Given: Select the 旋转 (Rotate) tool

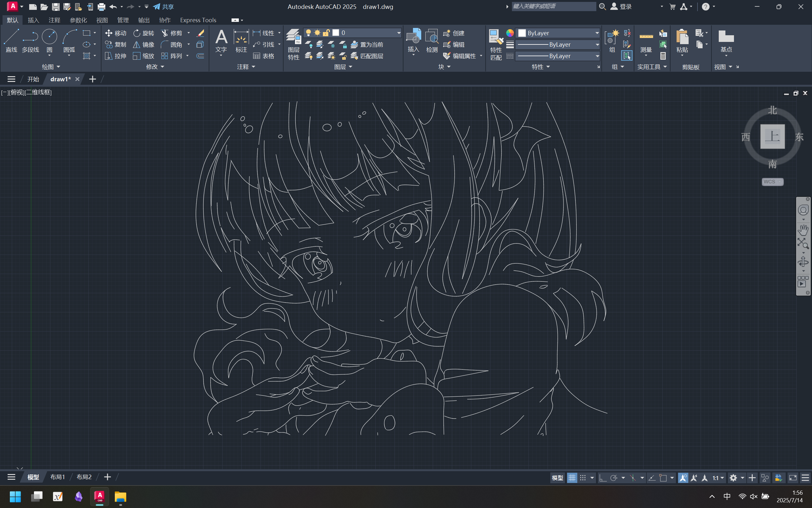Looking at the screenshot, I should point(144,33).
